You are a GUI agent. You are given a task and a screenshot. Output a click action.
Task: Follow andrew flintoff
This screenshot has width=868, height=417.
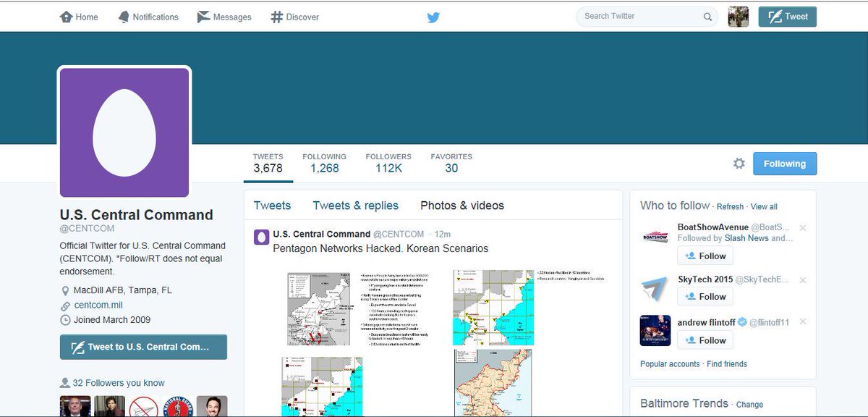point(705,340)
